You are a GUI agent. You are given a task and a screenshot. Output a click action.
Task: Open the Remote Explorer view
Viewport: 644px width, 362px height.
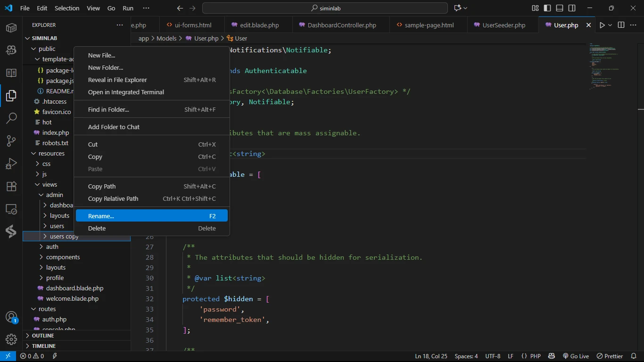[11, 209]
